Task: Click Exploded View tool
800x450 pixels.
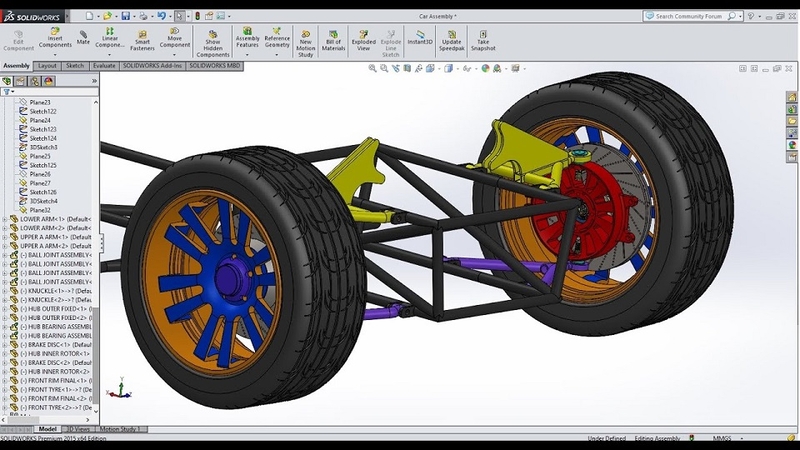Action: 363,41
